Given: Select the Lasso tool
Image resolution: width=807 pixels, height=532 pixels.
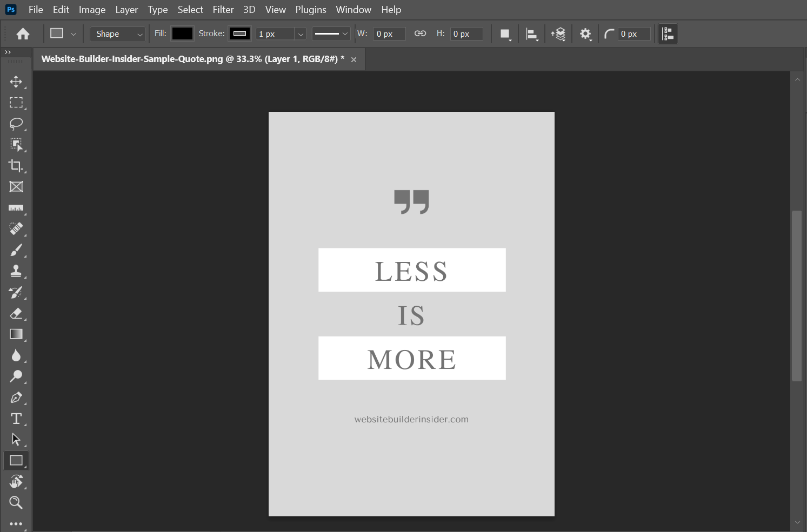Looking at the screenshot, I should [16, 124].
